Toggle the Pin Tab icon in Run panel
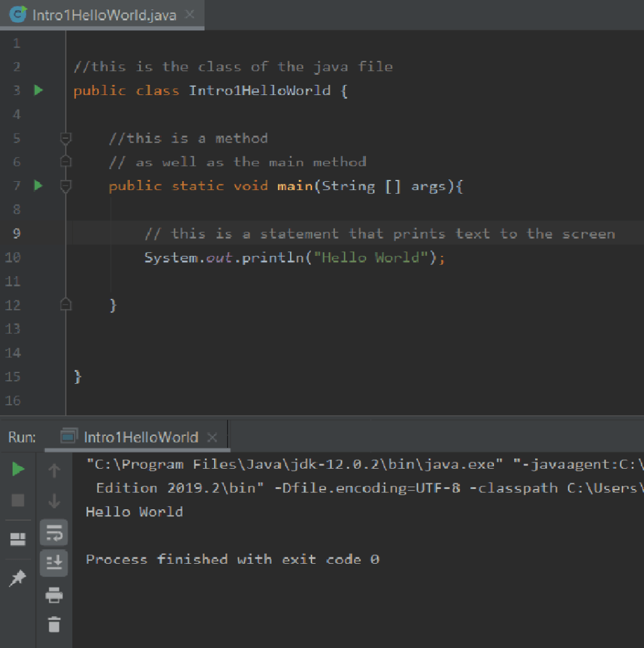Viewport: 644px width, 648px height. 18,577
